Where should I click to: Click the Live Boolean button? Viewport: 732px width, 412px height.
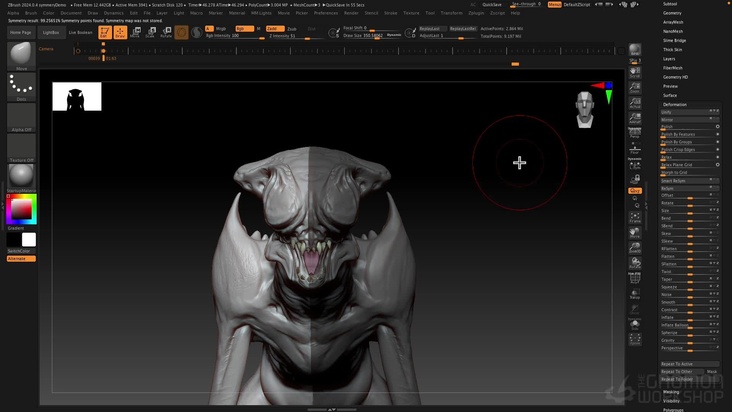81,33
